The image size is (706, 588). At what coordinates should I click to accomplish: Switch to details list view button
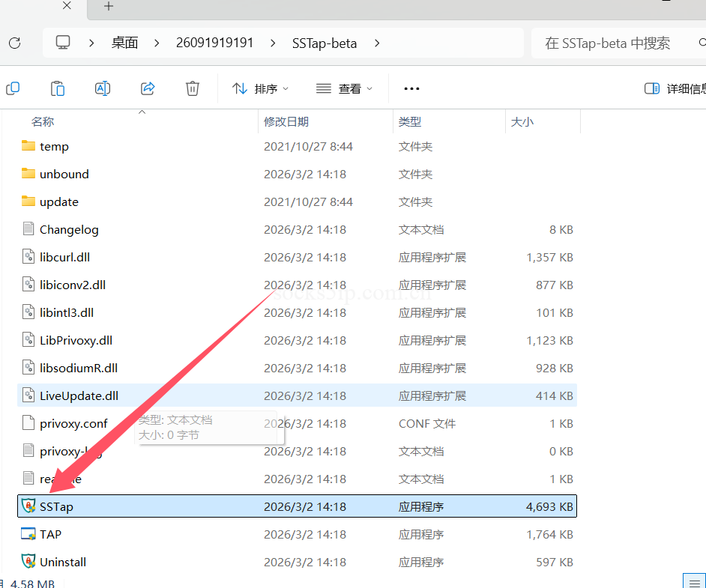pos(694,582)
